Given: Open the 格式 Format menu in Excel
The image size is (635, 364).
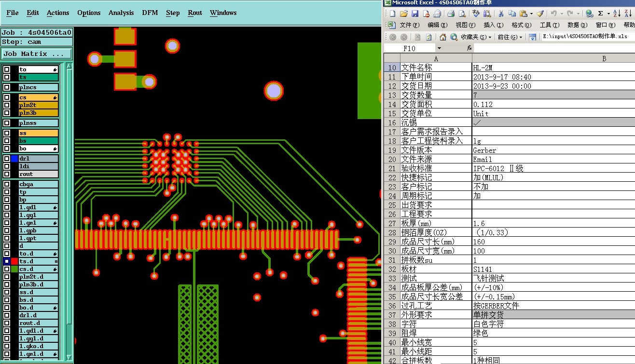Looking at the screenshot, I should (521, 25).
